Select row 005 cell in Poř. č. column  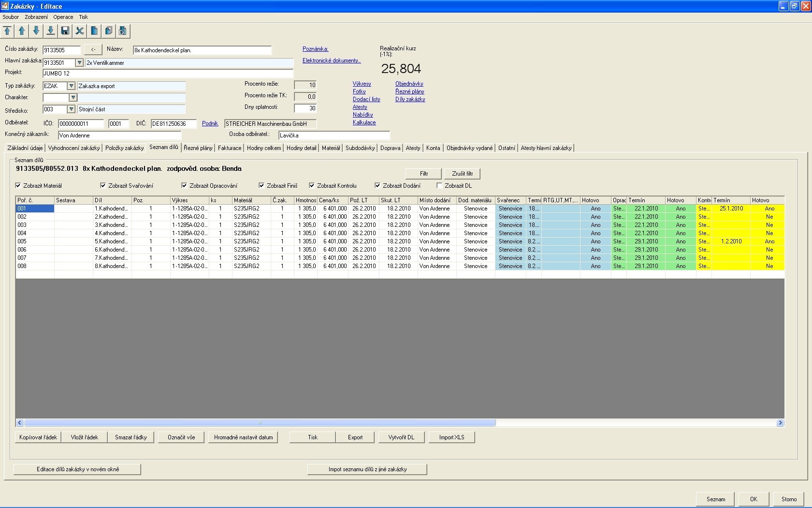tap(35, 241)
